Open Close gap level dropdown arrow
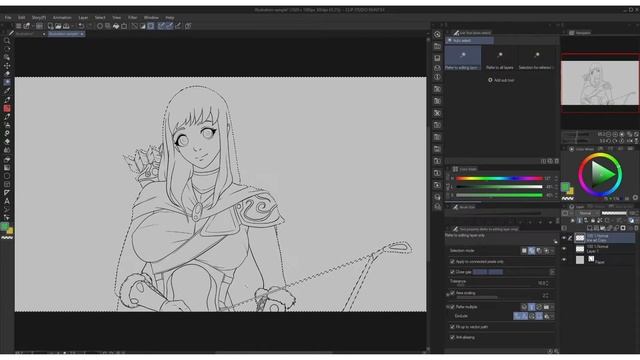Image resolution: width=640 pixels, height=360 pixels. [552, 272]
